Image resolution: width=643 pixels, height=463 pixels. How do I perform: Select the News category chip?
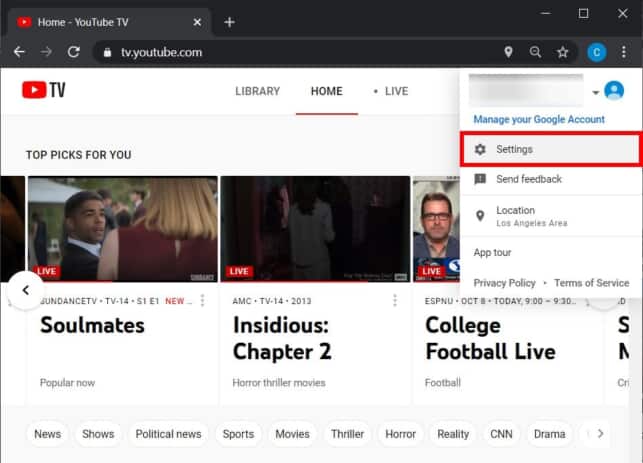(48, 434)
